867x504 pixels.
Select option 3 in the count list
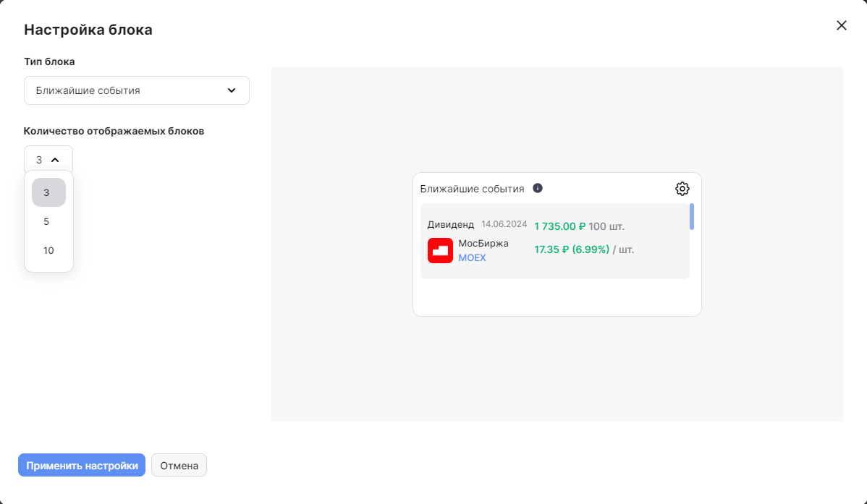pos(48,192)
